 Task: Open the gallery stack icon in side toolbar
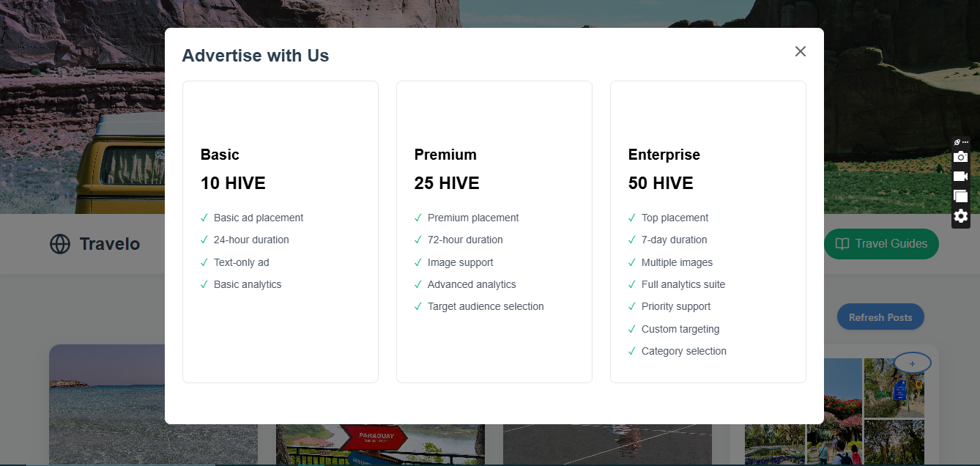(x=960, y=196)
